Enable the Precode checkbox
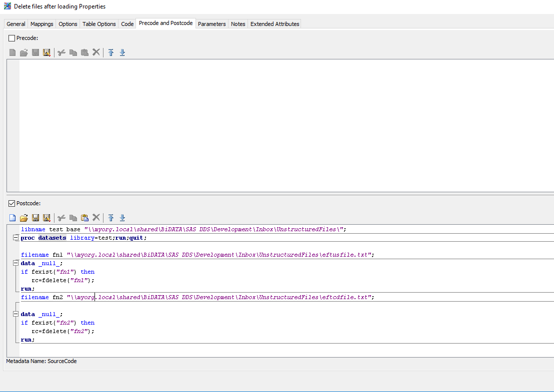The width and height of the screenshot is (554, 392). pyautogui.click(x=12, y=38)
